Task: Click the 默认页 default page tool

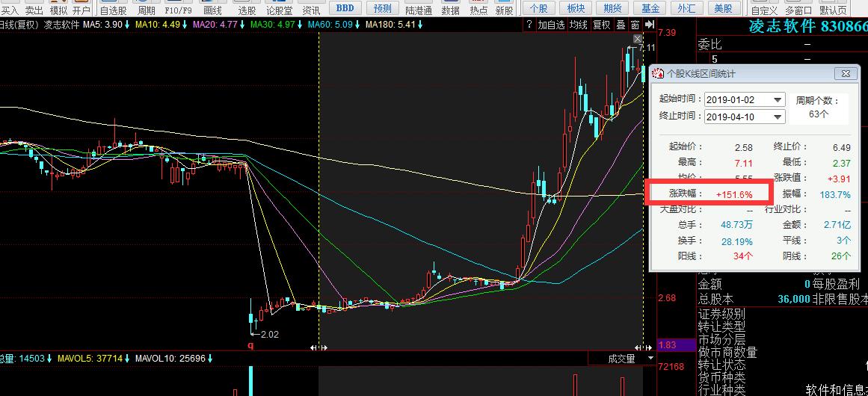Action: tap(833, 10)
